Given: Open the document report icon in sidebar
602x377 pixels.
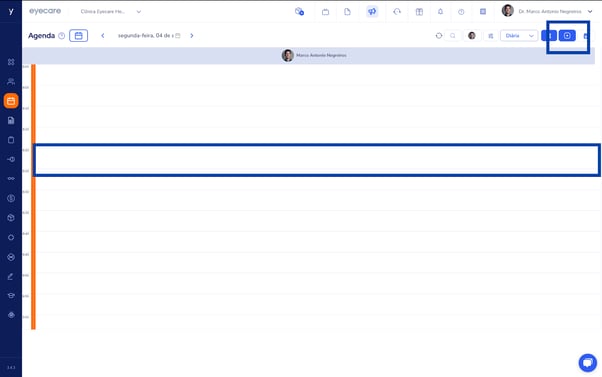Looking at the screenshot, I should pos(11,121).
